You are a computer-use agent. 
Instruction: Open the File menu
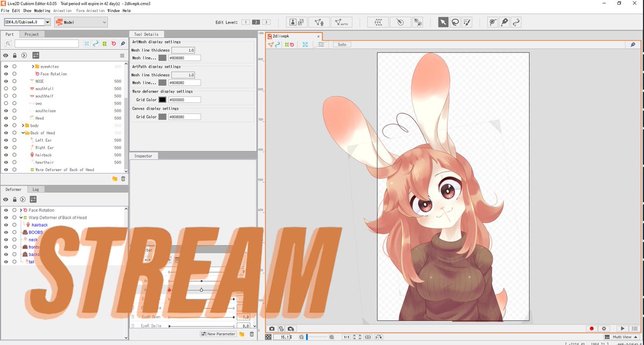(5, 11)
